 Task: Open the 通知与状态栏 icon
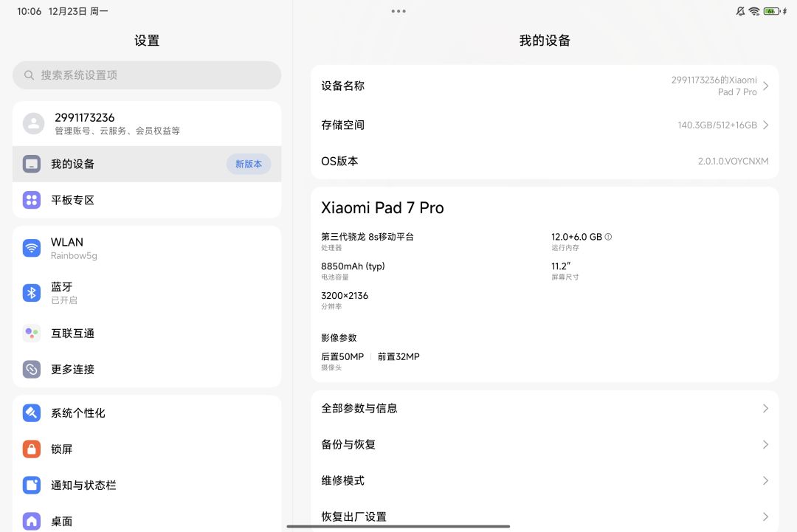32,486
